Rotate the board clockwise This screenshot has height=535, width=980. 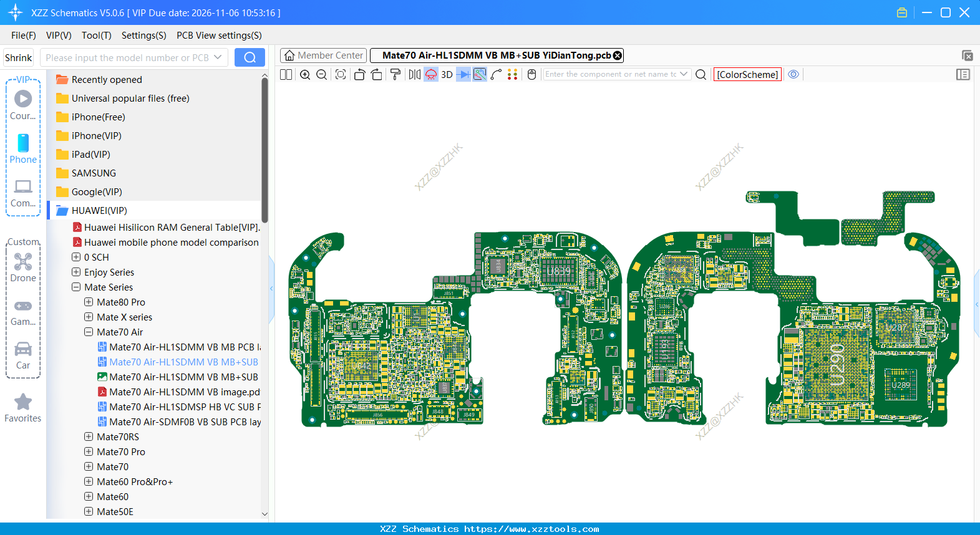[377, 75]
